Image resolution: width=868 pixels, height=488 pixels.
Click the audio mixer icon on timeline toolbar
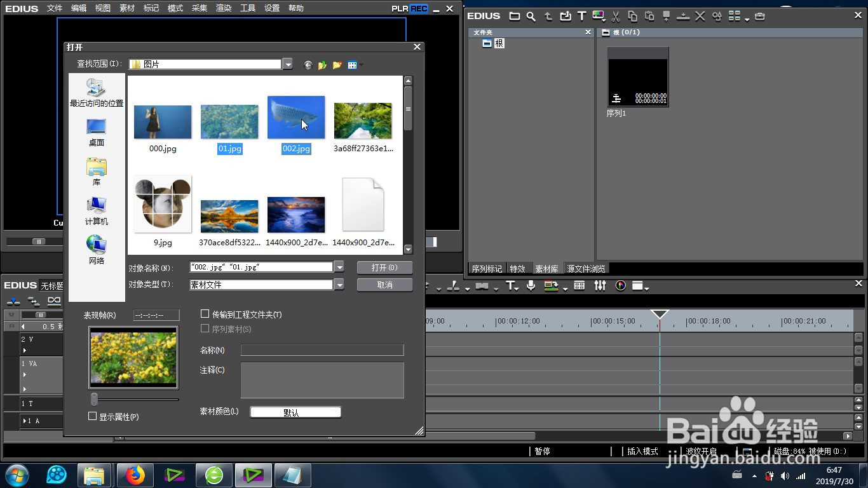pos(600,286)
